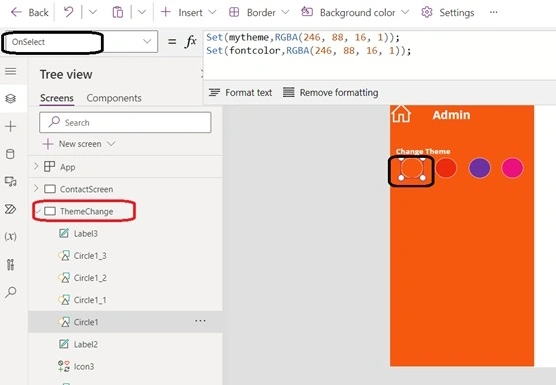Viewport: 556px width, 385px height.
Task: Click the Icon3 icons-type icon
Action: pyautogui.click(x=64, y=366)
